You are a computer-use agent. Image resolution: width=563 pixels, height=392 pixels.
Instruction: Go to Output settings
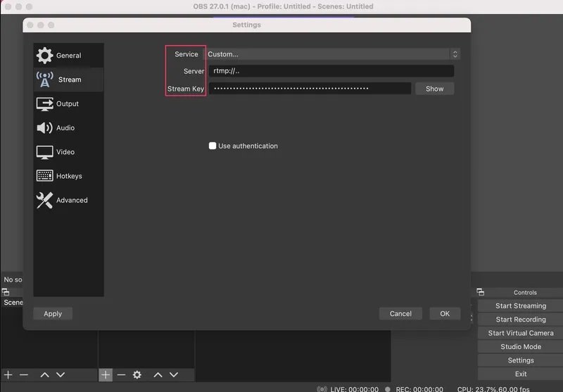coord(68,103)
